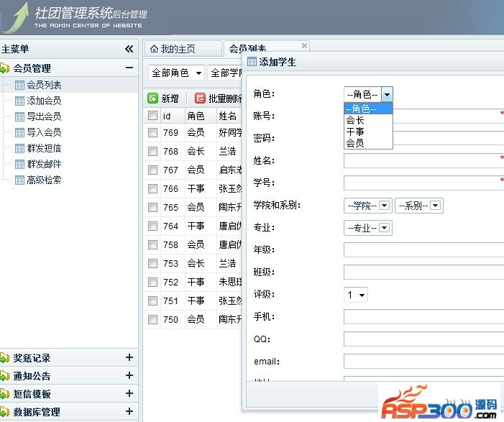This screenshot has height=422, width=504.
Task: Select the --角色-- placeholder option
Action: [368, 109]
